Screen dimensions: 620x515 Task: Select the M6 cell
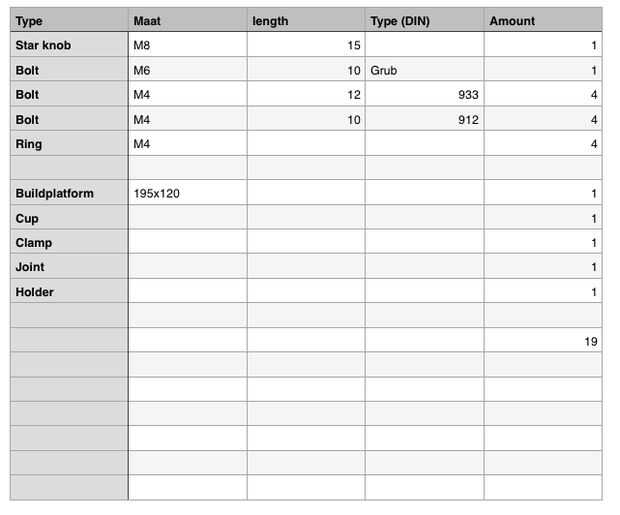point(188,70)
